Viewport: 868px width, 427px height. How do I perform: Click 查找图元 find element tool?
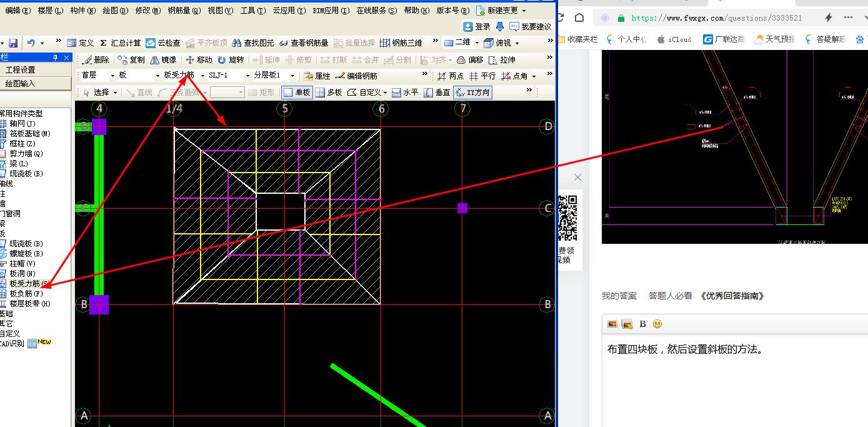click(253, 43)
